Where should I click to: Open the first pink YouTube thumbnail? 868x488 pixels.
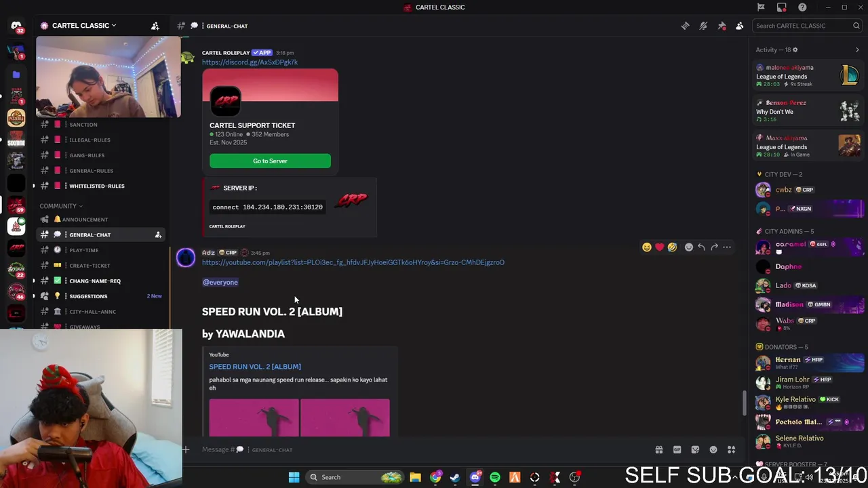coord(254,418)
